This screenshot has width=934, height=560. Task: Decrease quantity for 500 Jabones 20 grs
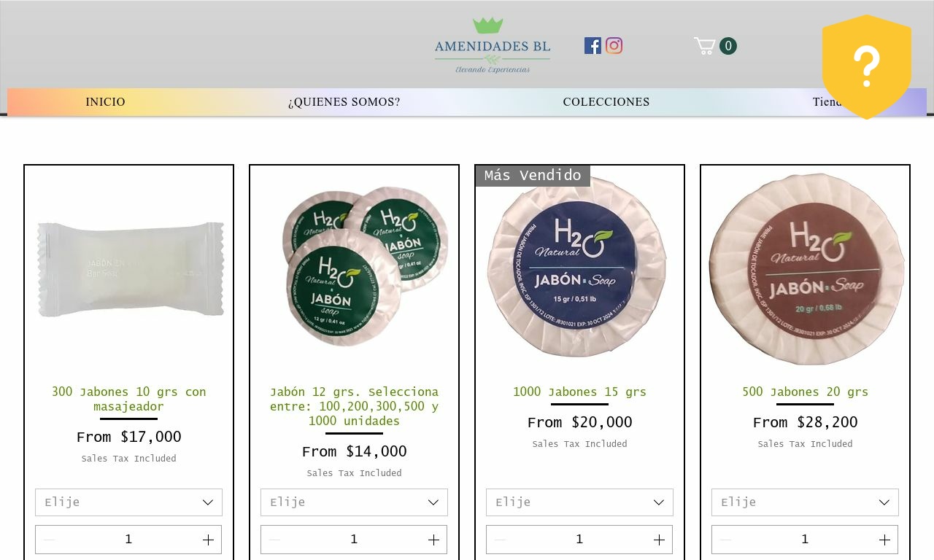[725, 540]
